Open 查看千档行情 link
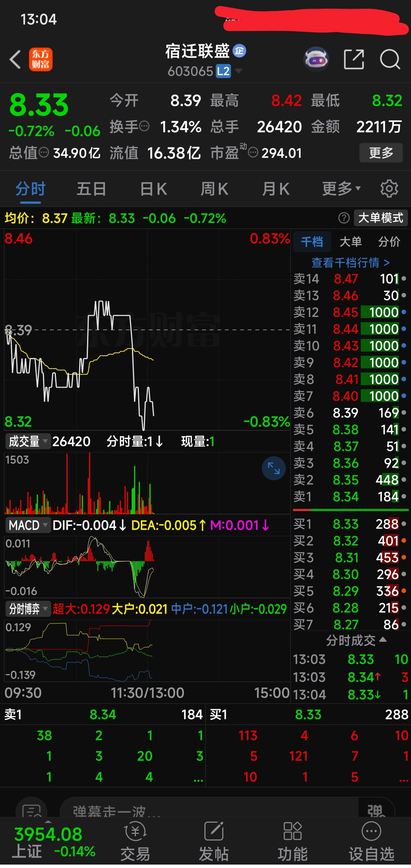The image size is (411, 868). (x=350, y=262)
